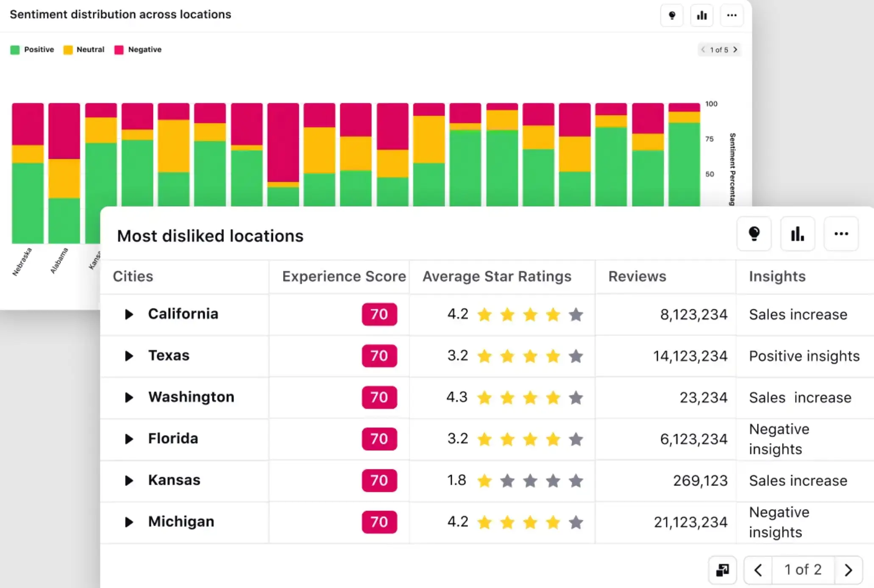This screenshot has height=588, width=874.
Task: Click the expand widget icon beside table pagination
Action: coord(722,570)
